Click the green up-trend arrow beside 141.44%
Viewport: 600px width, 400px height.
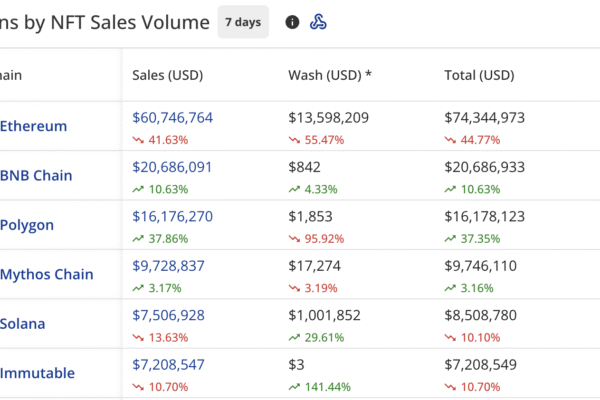pyautogui.click(x=294, y=386)
